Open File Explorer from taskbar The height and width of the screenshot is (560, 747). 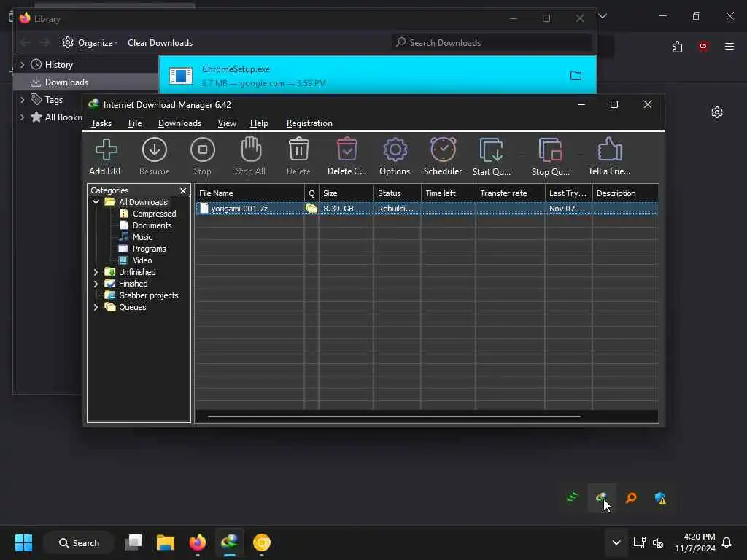166,542
